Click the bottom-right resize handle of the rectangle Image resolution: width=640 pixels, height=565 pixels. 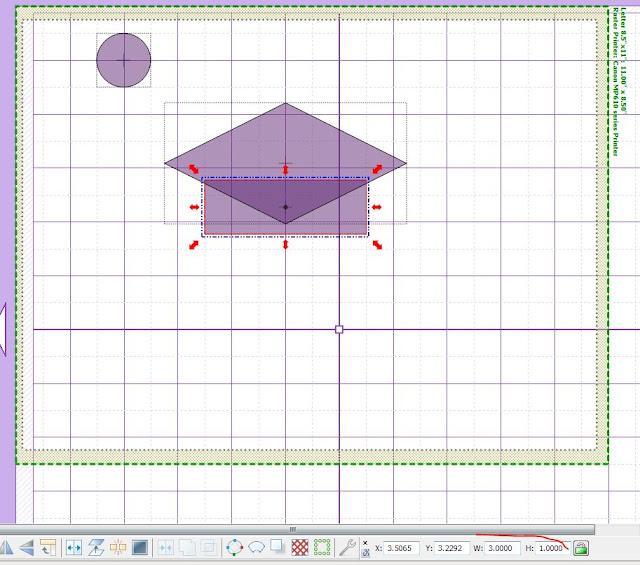pos(378,245)
